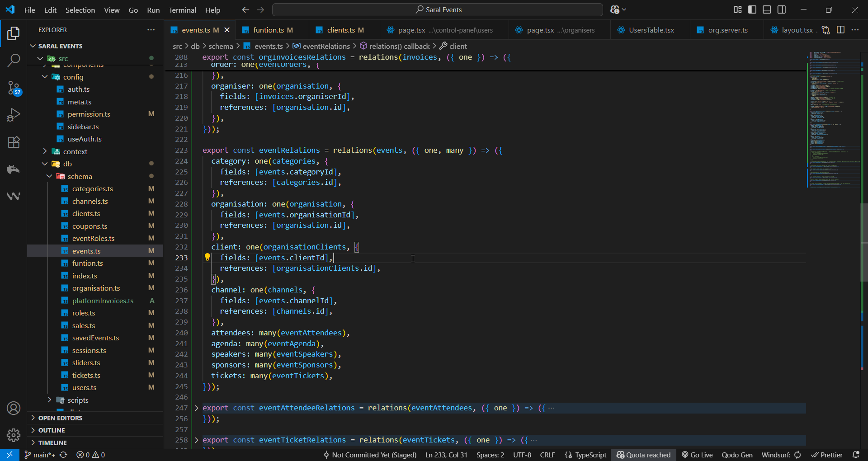Open the Manage gear settings icon

point(14,435)
